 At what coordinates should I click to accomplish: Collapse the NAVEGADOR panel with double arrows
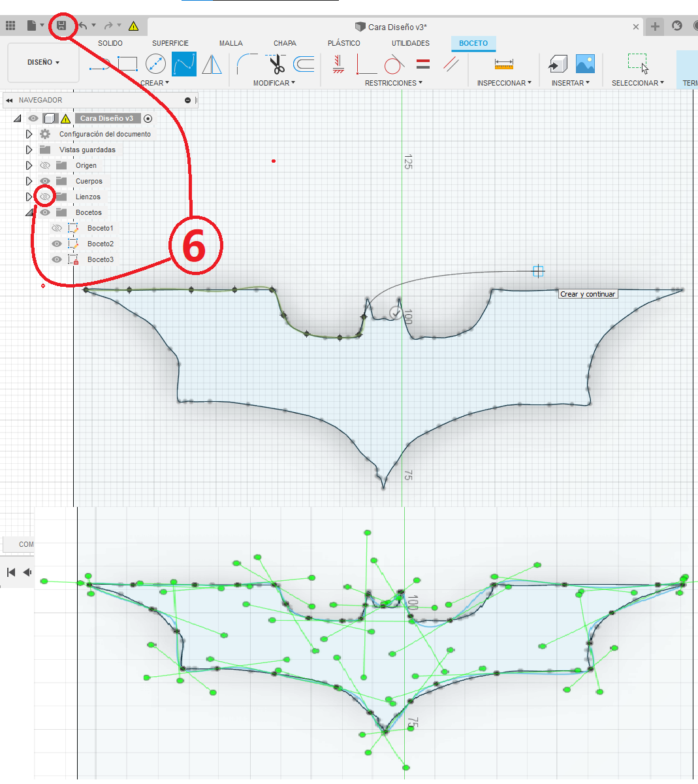9,100
